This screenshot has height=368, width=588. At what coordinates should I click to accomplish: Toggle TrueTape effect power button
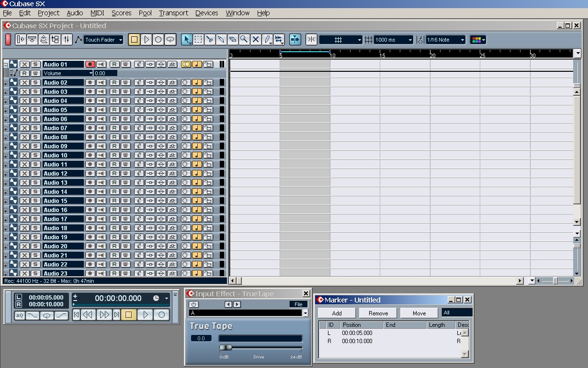coord(194,304)
